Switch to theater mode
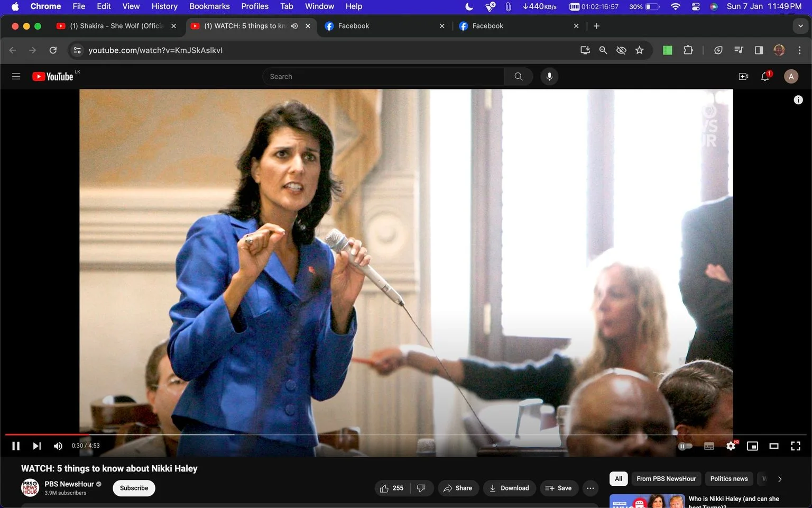812x508 pixels. tap(774, 446)
